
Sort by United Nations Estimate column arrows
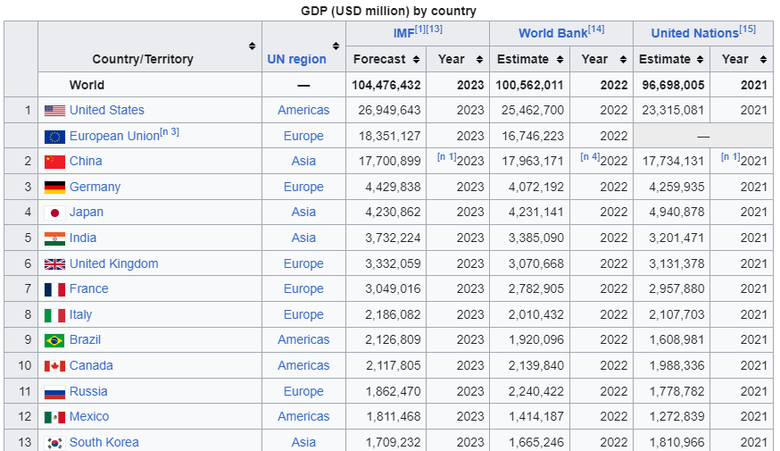point(700,60)
